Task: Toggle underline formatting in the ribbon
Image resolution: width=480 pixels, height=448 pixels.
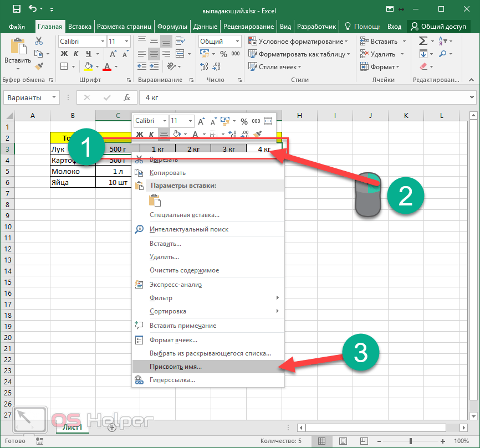Action: [88, 54]
